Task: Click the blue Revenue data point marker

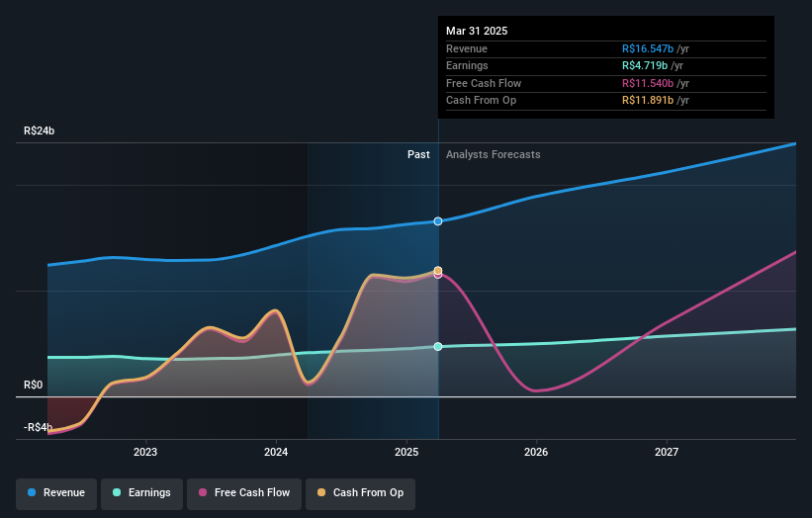Action: click(438, 221)
